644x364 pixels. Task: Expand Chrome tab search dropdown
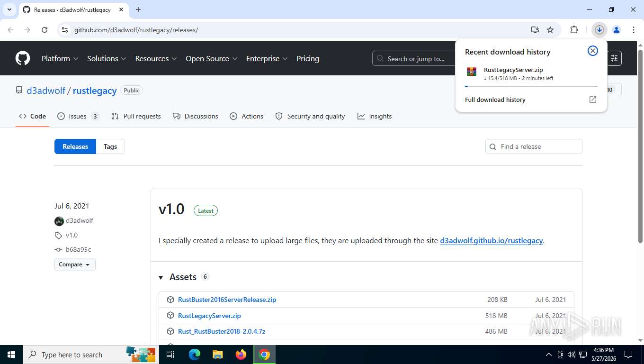click(9, 9)
